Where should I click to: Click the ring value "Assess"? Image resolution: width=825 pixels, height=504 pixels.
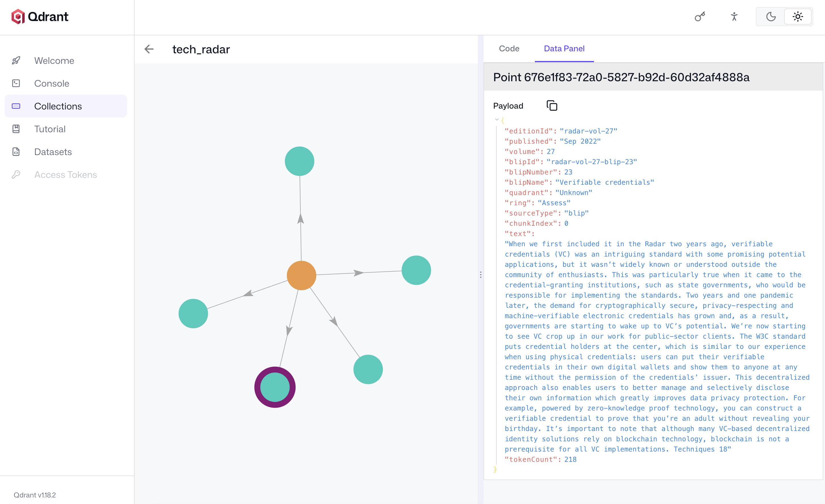tap(554, 203)
